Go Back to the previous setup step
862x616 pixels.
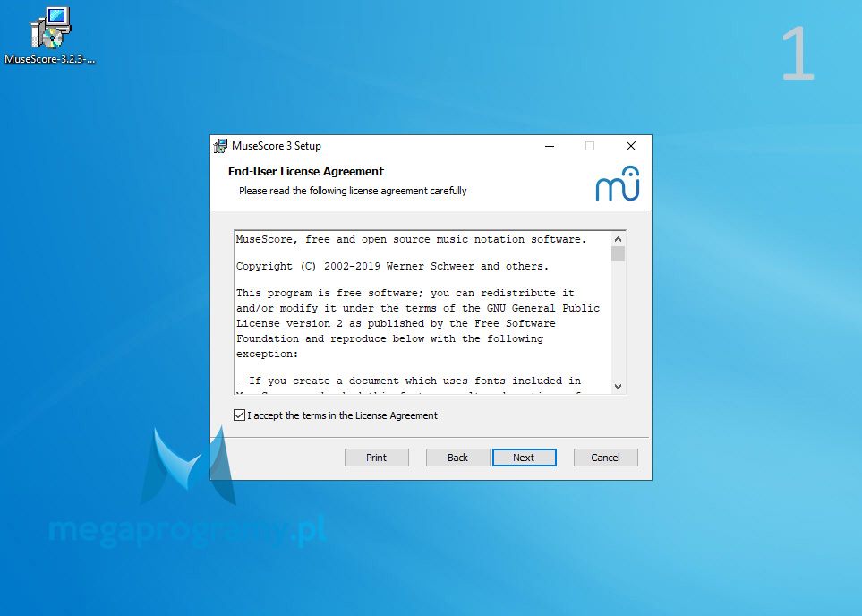[458, 458]
